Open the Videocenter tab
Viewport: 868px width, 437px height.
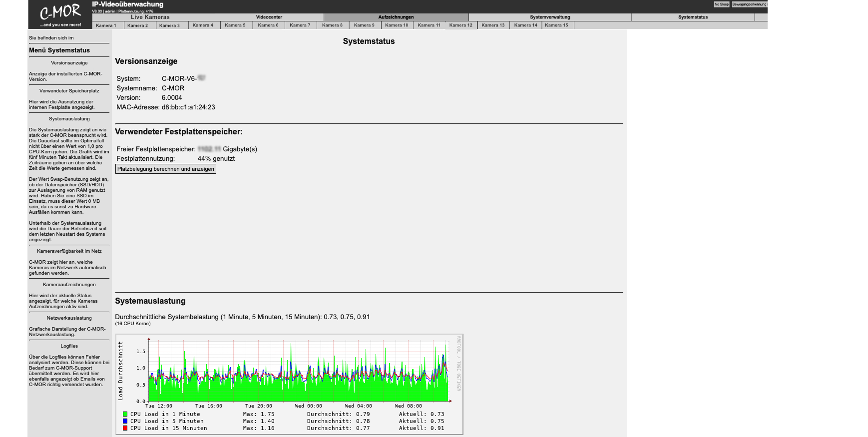coord(269,17)
